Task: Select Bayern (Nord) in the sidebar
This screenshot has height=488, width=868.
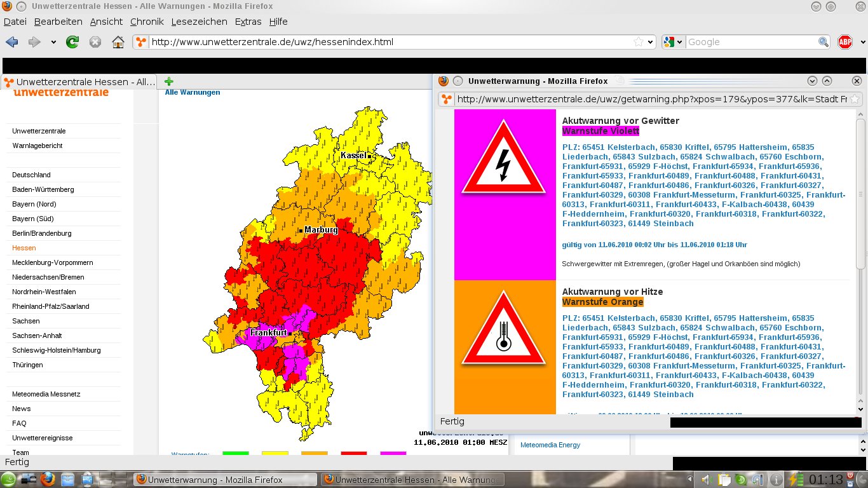Action: (x=34, y=204)
